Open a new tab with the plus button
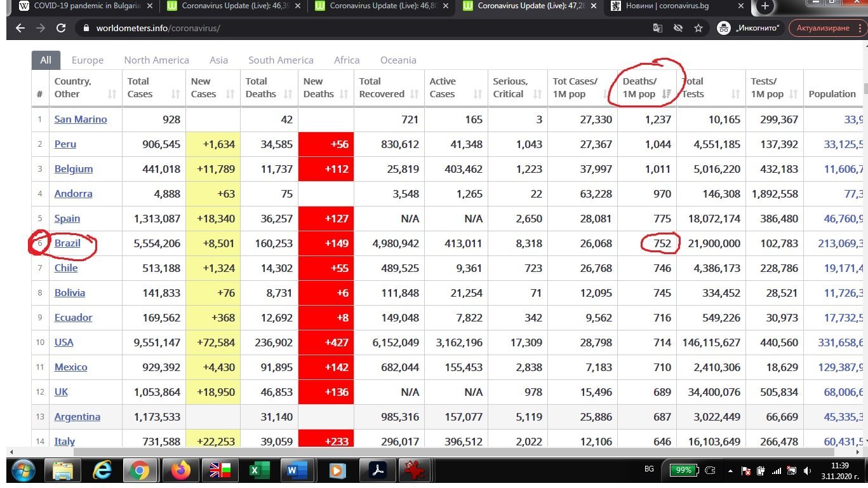The image size is (868, 488). coord(765,6)
